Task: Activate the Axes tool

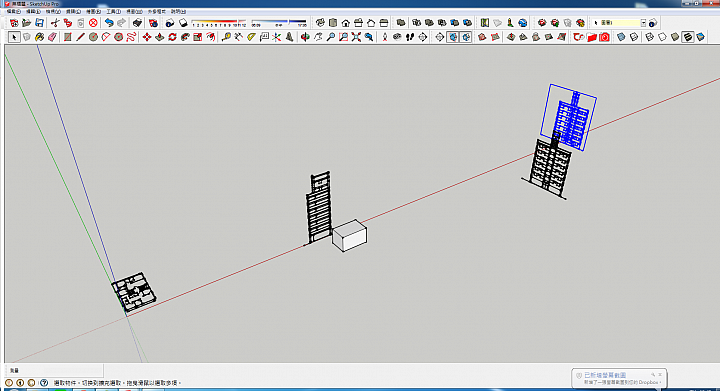Action: tap(276, 37)
